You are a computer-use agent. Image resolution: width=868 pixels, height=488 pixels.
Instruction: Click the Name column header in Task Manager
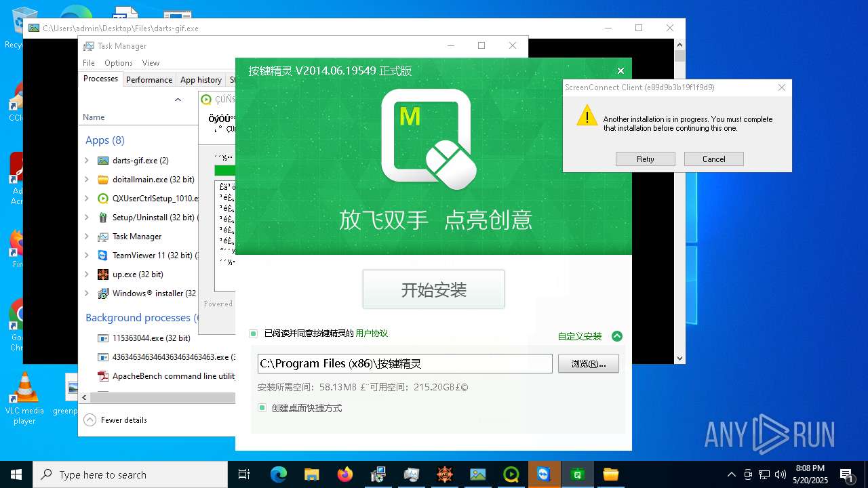[x=94, y=117]
